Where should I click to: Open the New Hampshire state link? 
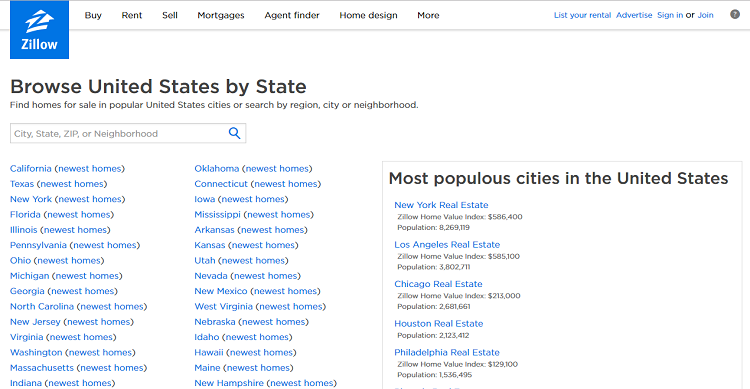pyautogui.click(x=229, y=383)
